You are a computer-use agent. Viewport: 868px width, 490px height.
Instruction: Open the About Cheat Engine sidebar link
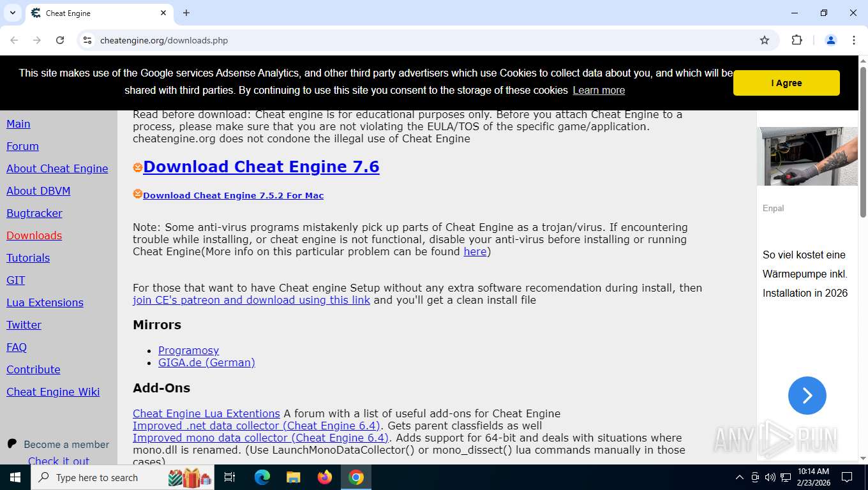(57, 168)
